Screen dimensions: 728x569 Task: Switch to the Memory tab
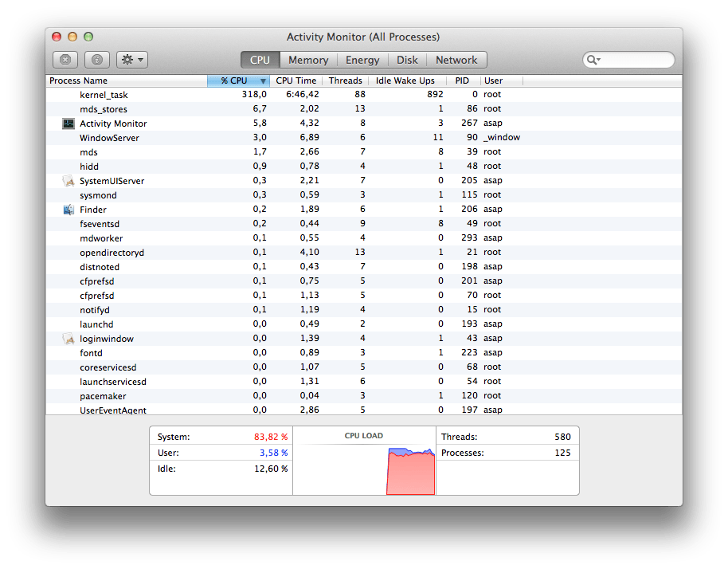click(307, 60)
